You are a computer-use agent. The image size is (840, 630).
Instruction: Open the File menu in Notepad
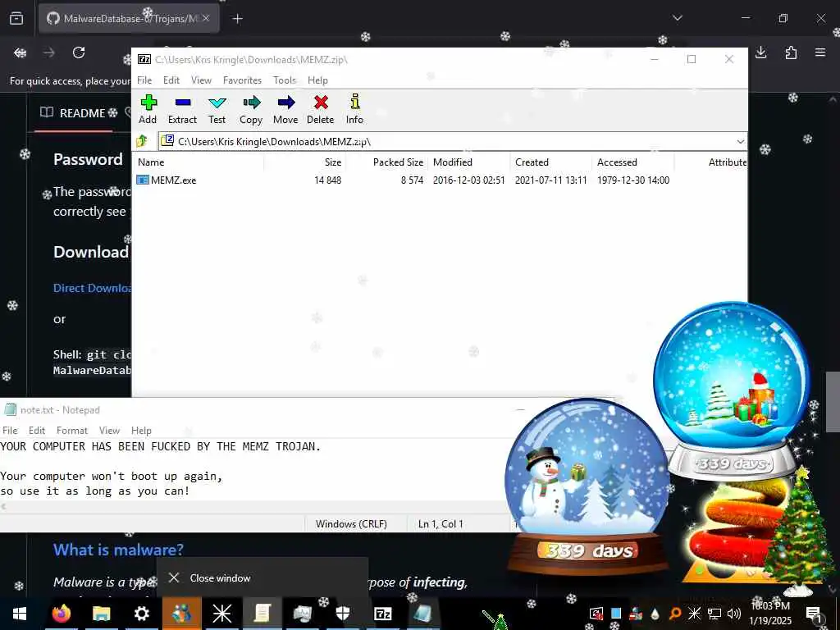[x=10, y=431]
